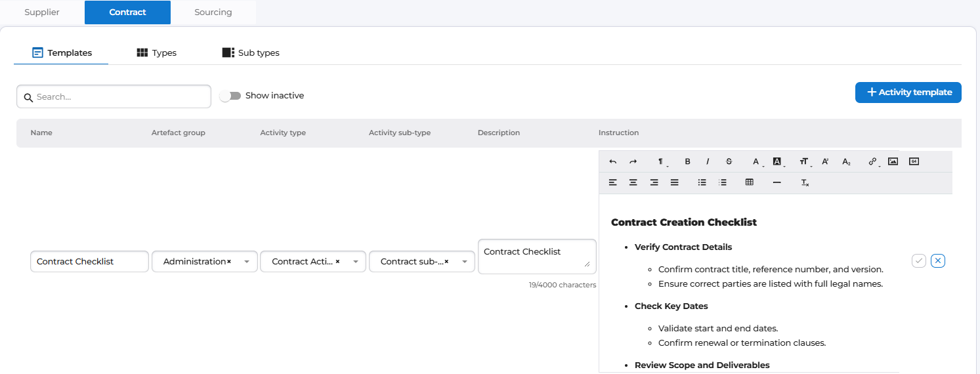Confirm the row edit with checkmark
Screen dimensions: 980x374
pos(919,261)
